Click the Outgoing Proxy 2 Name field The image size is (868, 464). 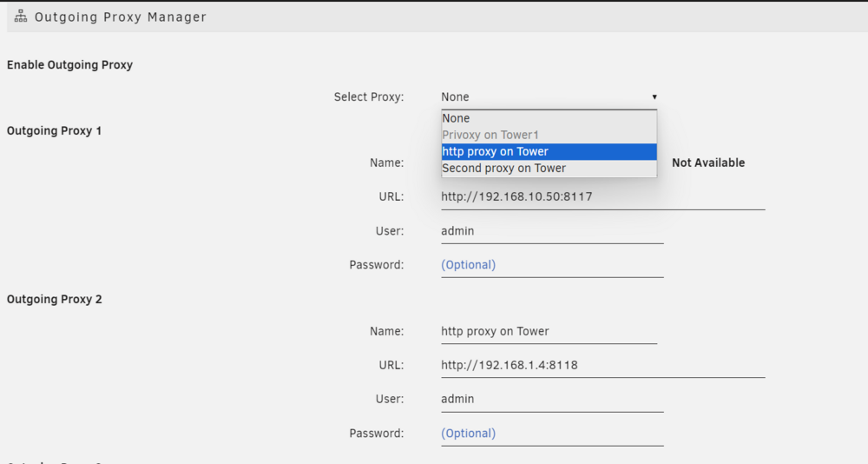pyautogui.click(x=549, y=332)
